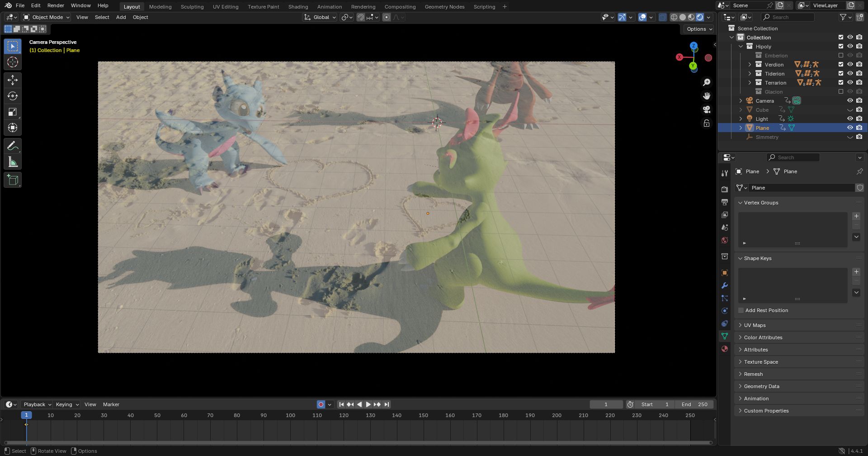Add a new shape key
Screen dimensions: 868x456
tap(856, 272)
